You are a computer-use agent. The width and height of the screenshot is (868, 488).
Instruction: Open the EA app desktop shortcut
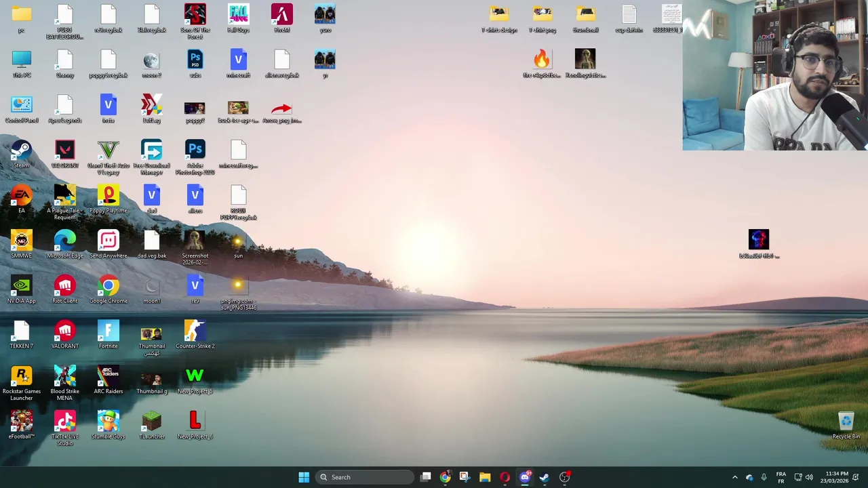point(21,200)
